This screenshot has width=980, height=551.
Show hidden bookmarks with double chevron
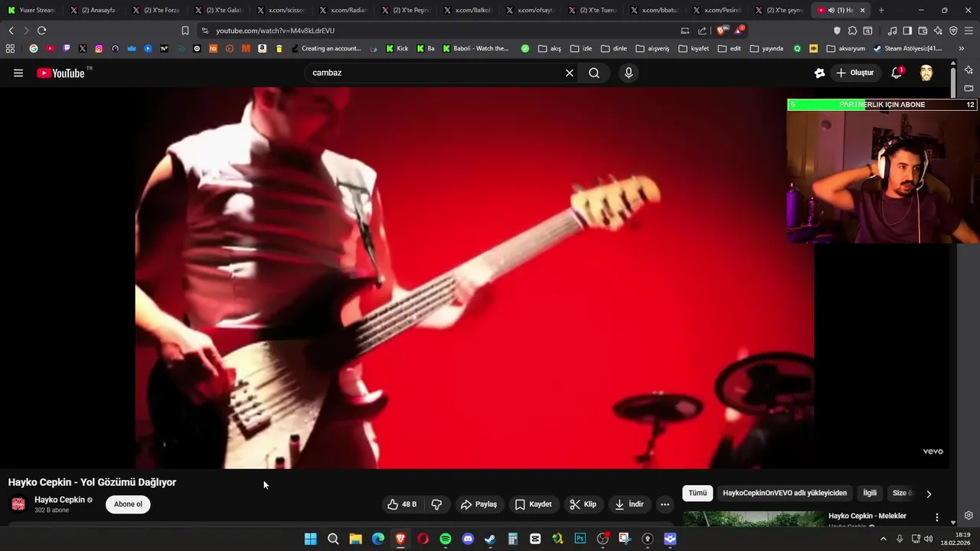point(962,48)
